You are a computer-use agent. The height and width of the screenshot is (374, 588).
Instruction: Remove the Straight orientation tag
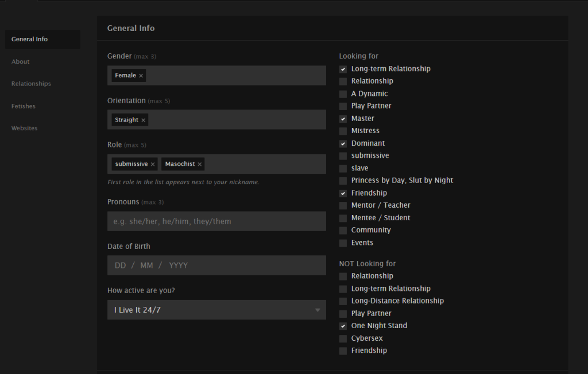click(144, 120)
